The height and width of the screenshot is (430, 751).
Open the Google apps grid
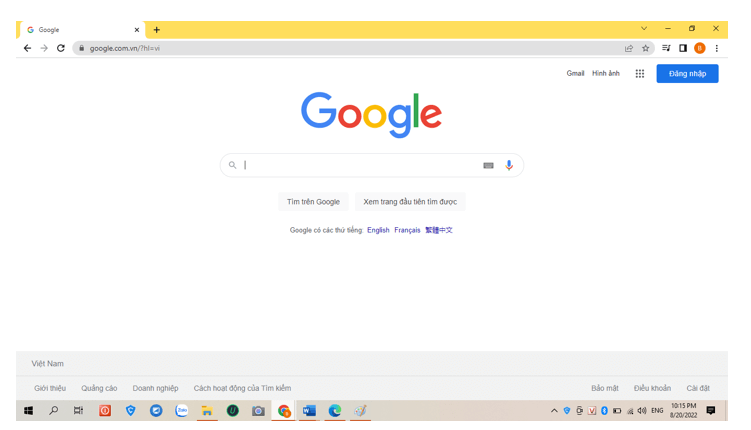[640, 74]
